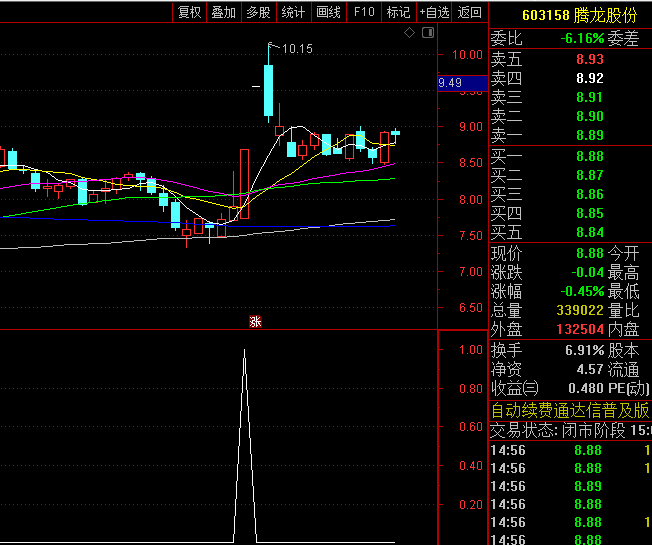This screenshot has width=652, height=545.
Task: Open the 复权 menu
Action: pos(190,12)
